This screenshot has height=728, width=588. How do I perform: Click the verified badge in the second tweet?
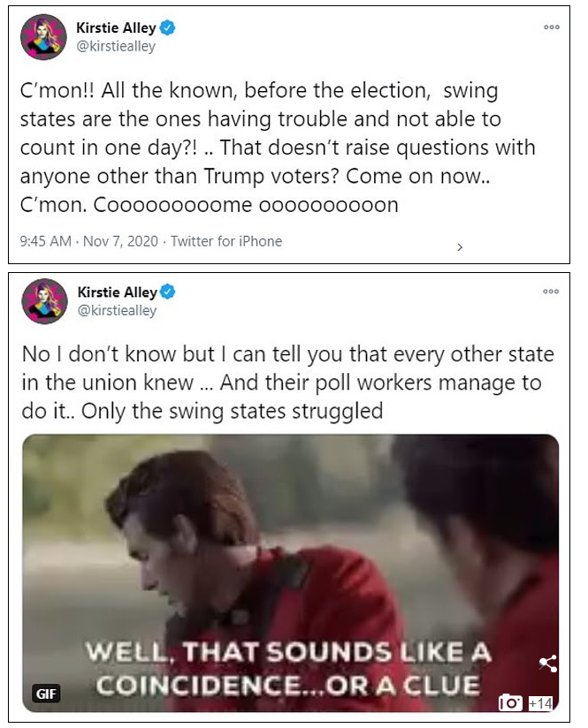tap(168, 292)
